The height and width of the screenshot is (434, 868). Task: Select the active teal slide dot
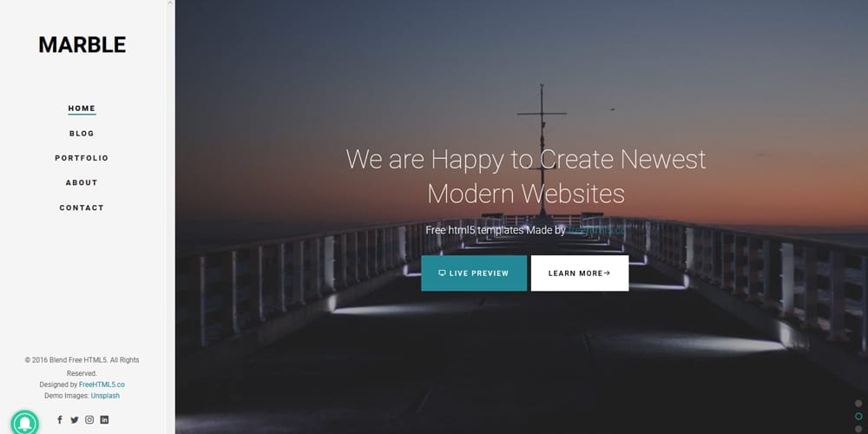tap(858, 417)
